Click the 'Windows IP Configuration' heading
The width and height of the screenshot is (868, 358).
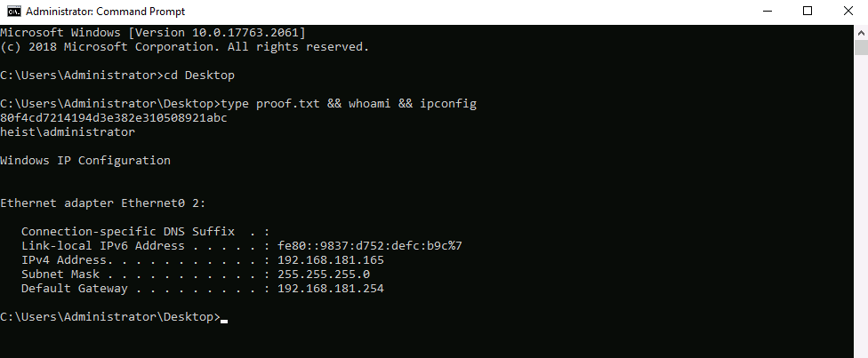coord(85,161)
